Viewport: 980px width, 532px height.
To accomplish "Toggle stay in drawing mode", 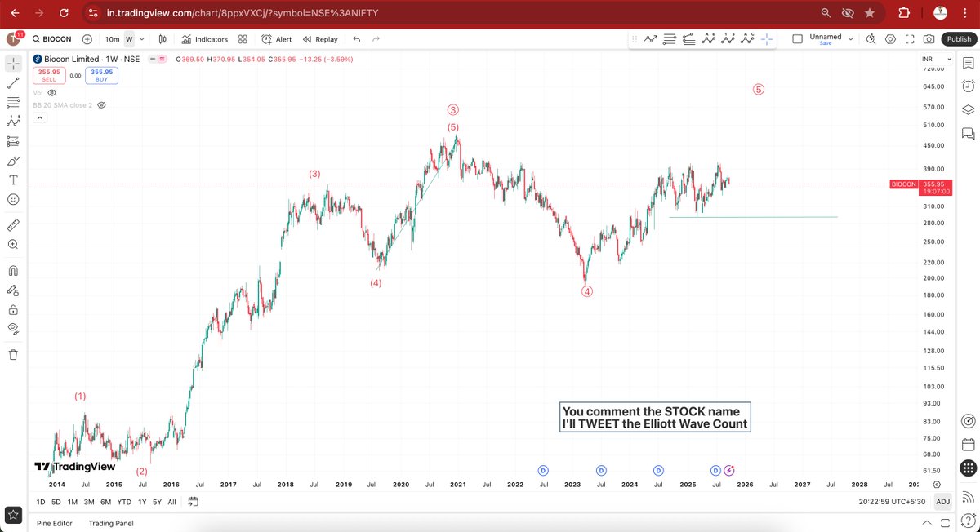I will pos(13,290).
